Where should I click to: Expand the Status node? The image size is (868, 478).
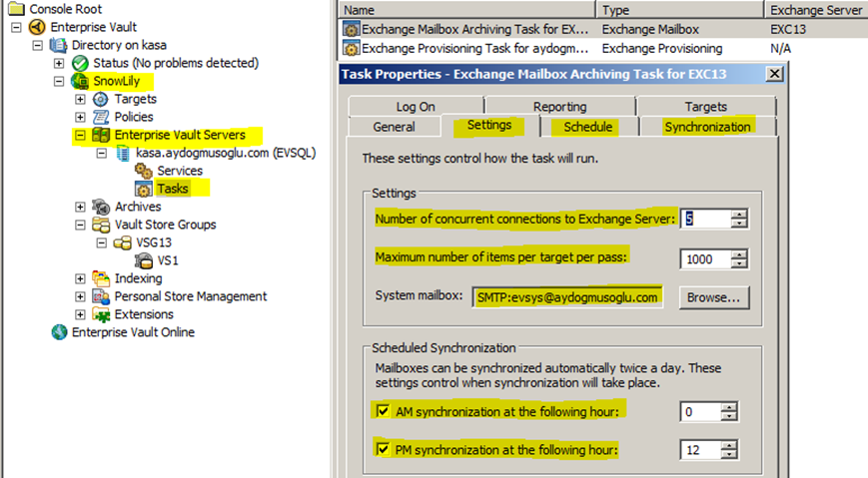point(59,63)
